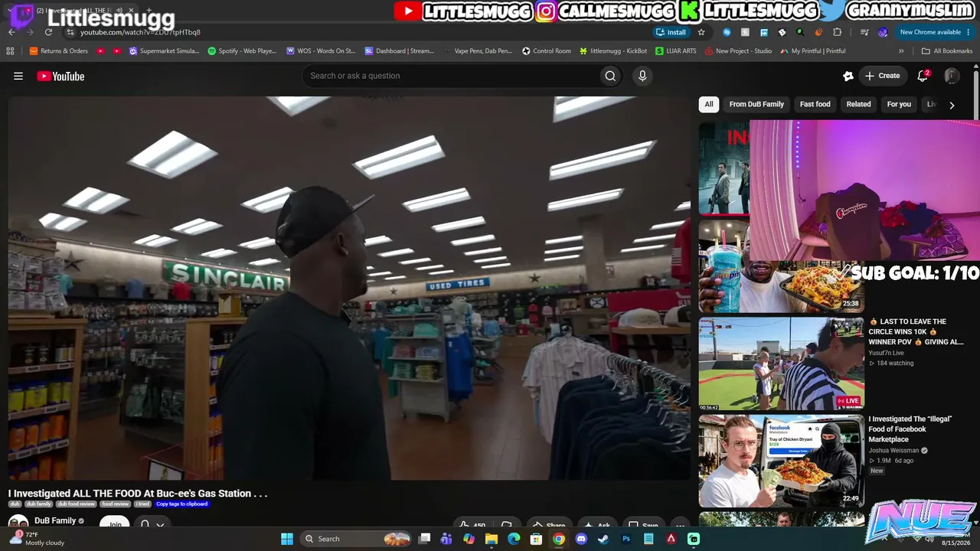Open Photoshop from the taskbar
The height and width of the screenshot is (551, 980).
(x=626, y=539)
